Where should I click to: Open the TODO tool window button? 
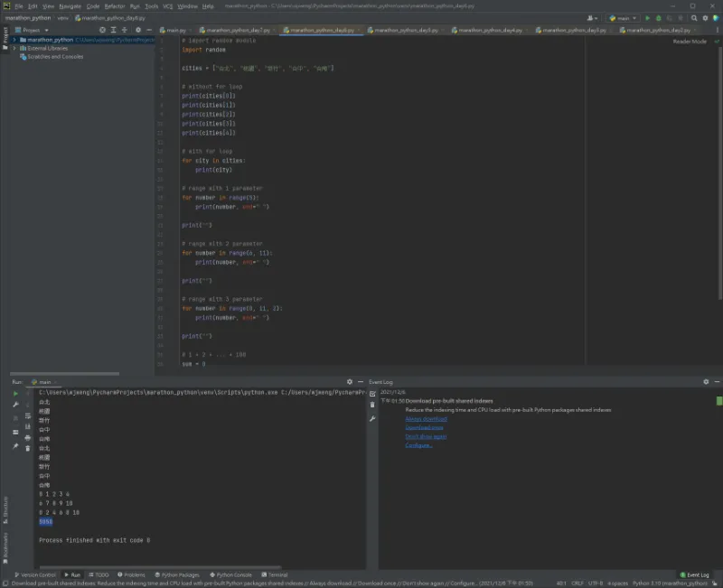point(99,574)
